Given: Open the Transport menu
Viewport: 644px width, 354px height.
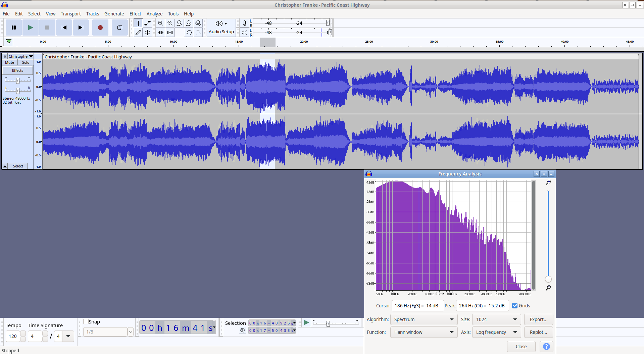Looking at the screenshot, I should click(x=71, y=14).
